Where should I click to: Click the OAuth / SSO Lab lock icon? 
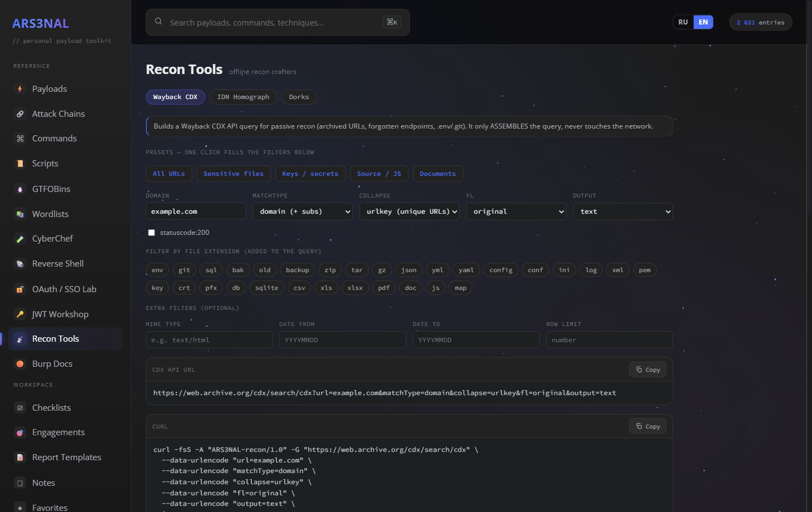pyautogui.click(x=20, y=289)
